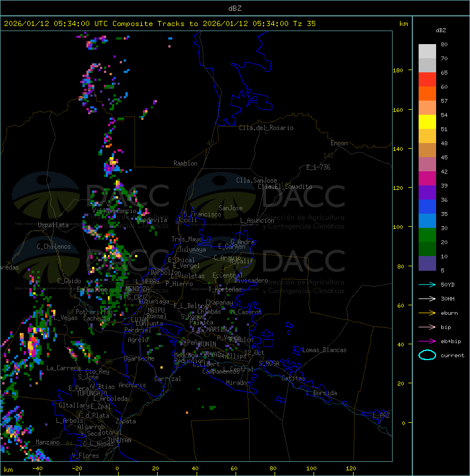
Task: Click the 'dBZ' title at top
Action: (235, 8)
